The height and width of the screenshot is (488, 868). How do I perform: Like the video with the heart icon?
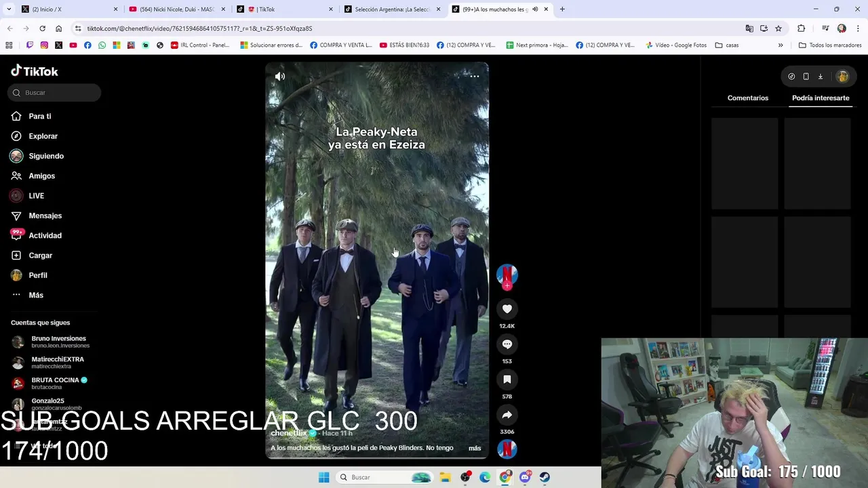(507, 309)
